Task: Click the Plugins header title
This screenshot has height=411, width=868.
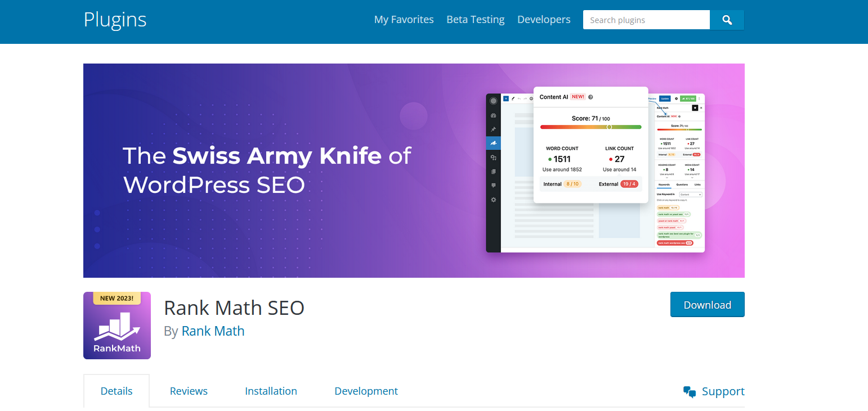Action: coord(115,19)
